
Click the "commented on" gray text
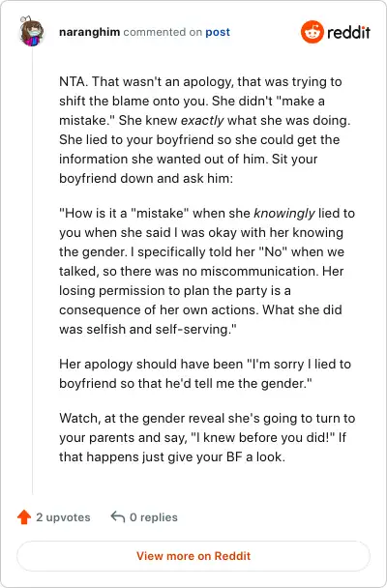click(x=163, y=32)
